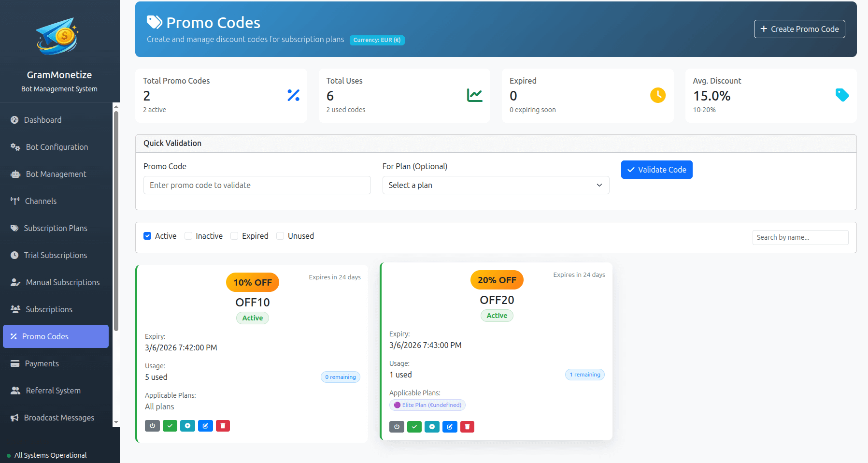868x463 pixels.
Task: Toggle the Inactive filter on
Action: click(188, 236)
